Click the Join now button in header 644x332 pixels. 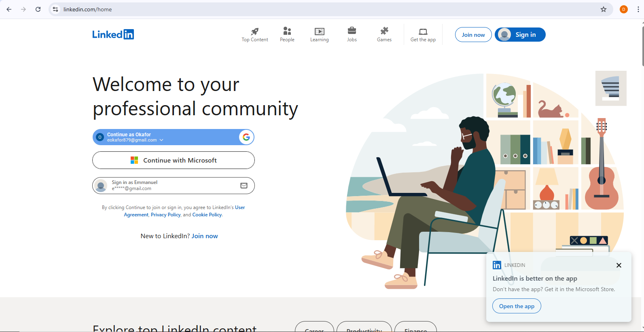tap(473, 35)
